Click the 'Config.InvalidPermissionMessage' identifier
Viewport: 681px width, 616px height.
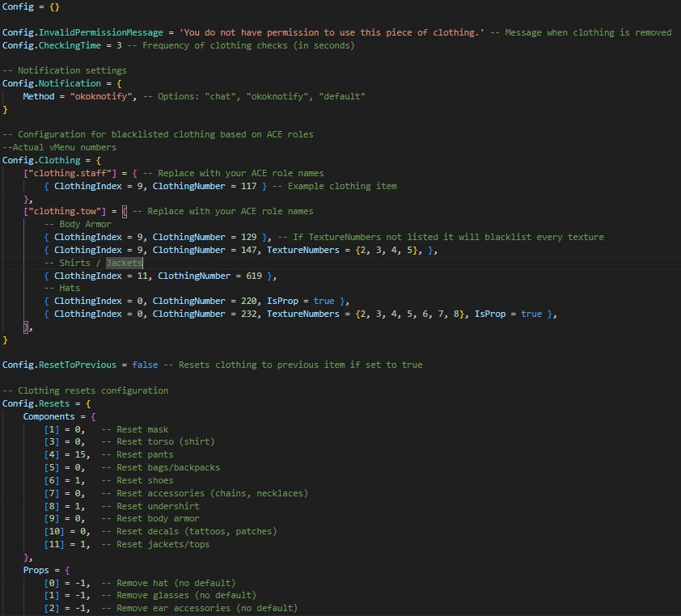click(x=82, y=32)
